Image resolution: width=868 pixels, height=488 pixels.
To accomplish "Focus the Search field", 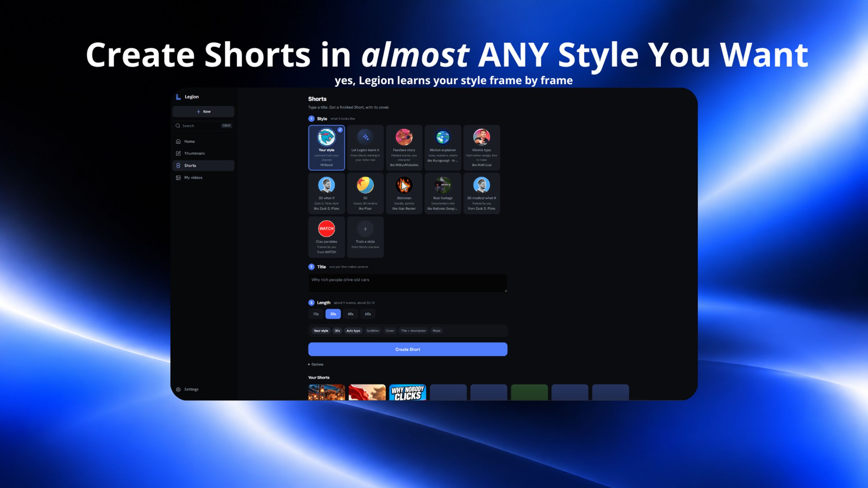I will point(203,126).
